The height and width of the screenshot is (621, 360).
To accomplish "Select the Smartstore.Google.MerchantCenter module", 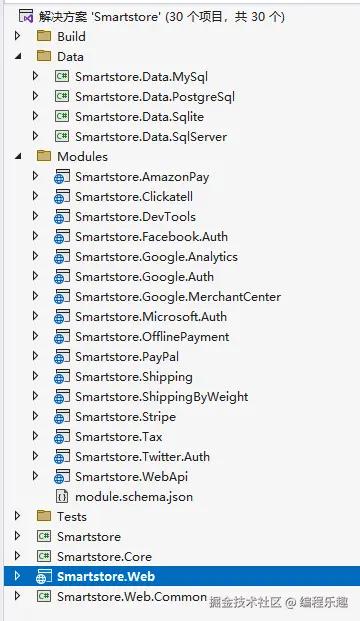I will (178, 297).
